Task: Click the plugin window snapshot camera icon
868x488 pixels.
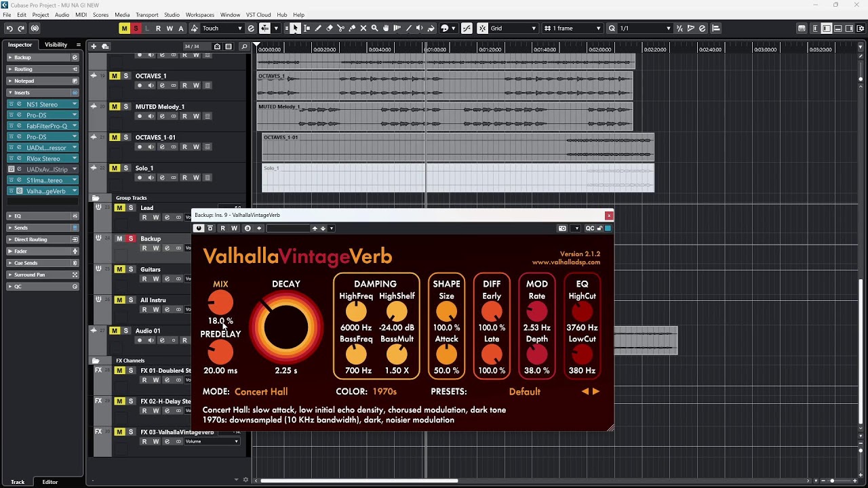Action: pos(562,228)
